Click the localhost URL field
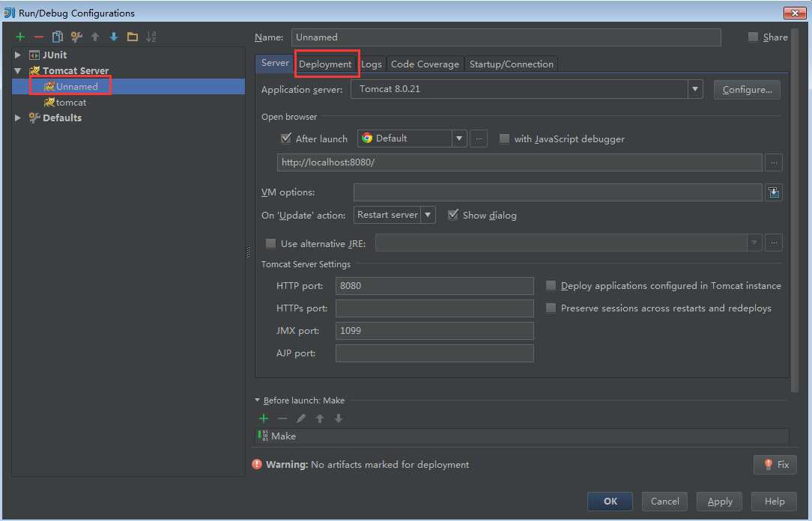Viewport: 812px width, 521px height. [x=519, y=162]
